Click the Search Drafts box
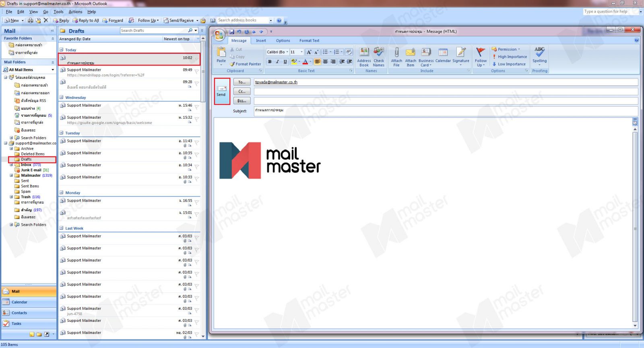Viewport: 644px width, 348px height. [153, 31]
